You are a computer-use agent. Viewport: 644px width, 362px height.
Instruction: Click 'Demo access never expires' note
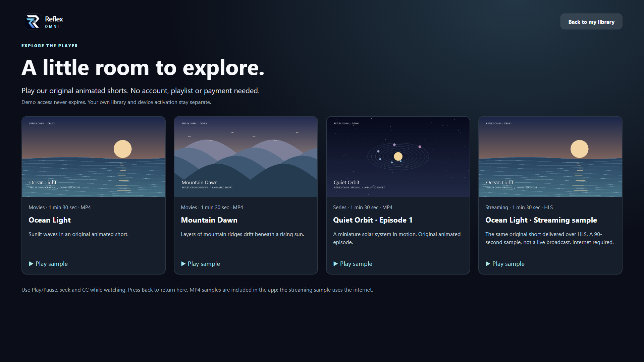pyautogui.click(x=116, y=102)
